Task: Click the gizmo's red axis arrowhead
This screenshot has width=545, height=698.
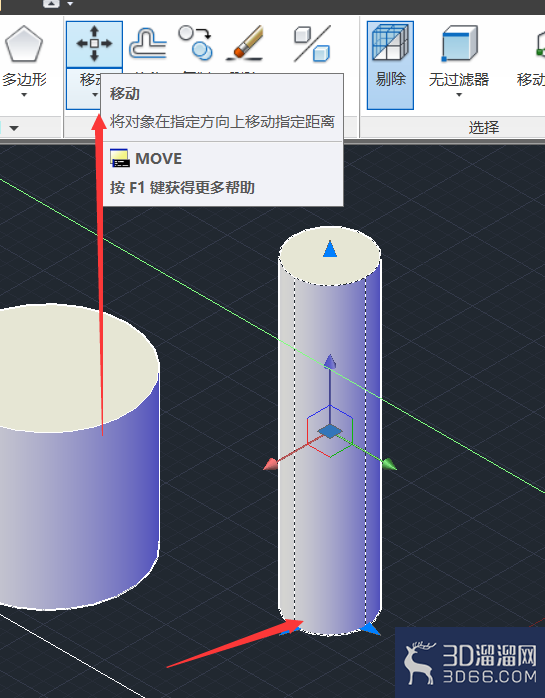Action: click(x=271, y=465)
